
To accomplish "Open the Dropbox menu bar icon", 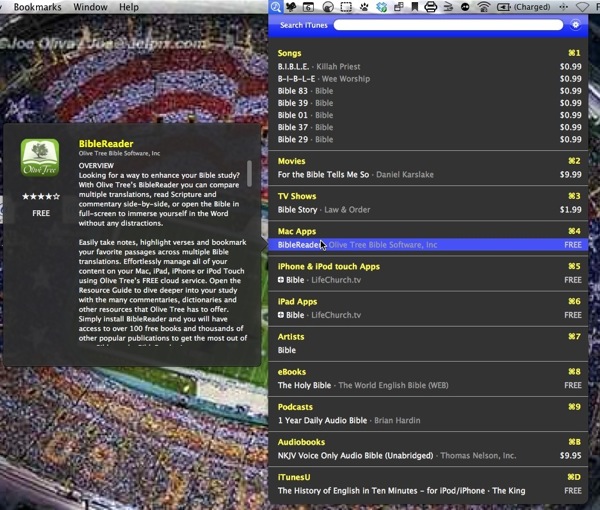I will (x=382, y=7).
